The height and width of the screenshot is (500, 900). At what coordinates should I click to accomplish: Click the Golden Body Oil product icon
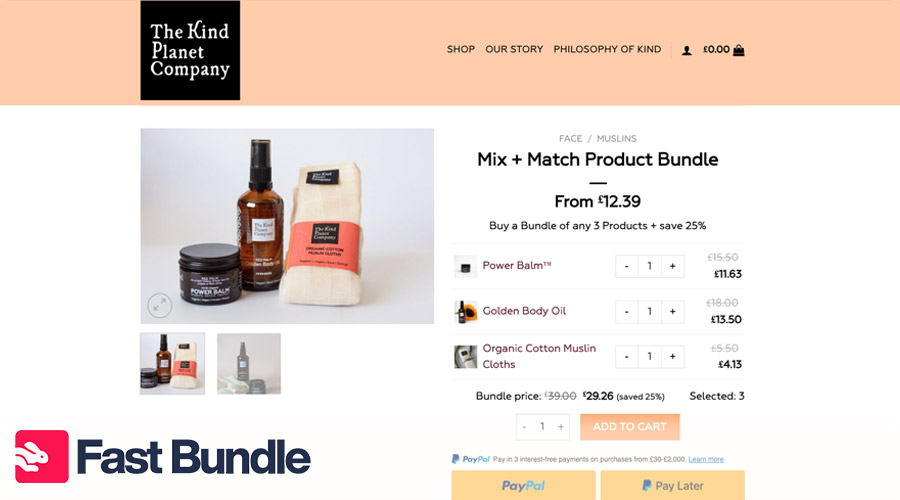pos(465,312)
